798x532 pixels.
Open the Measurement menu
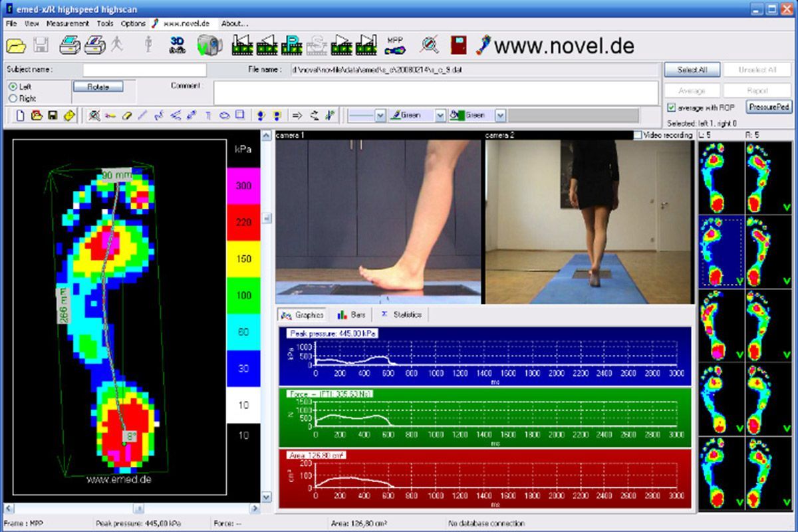click(x=67, y=23)
